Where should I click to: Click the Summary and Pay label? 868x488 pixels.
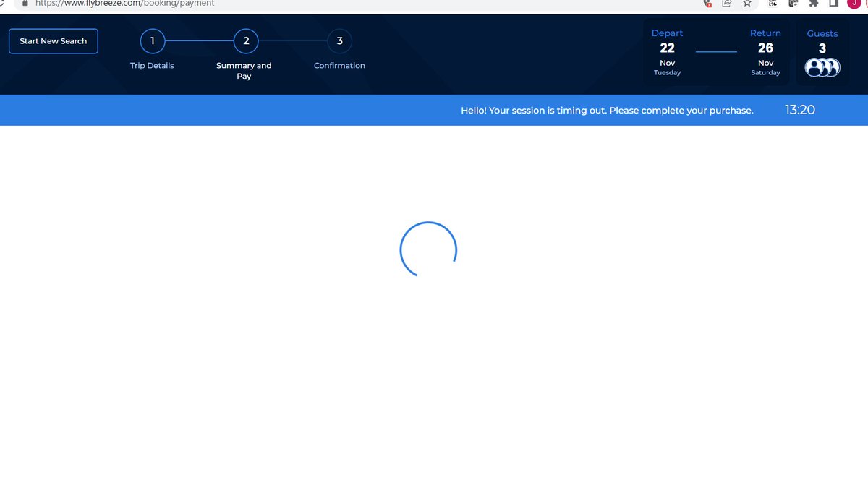point(244,71)
